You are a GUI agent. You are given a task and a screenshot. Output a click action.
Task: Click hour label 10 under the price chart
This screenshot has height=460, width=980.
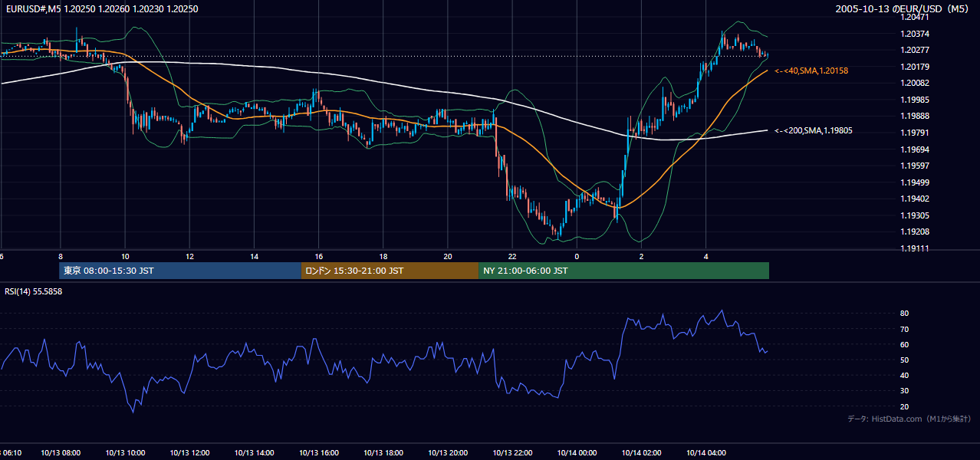coord(125,257)
